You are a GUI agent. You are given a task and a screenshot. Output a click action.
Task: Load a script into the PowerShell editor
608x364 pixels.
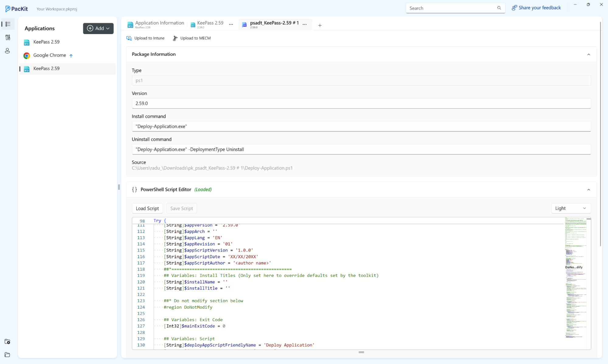147,208
